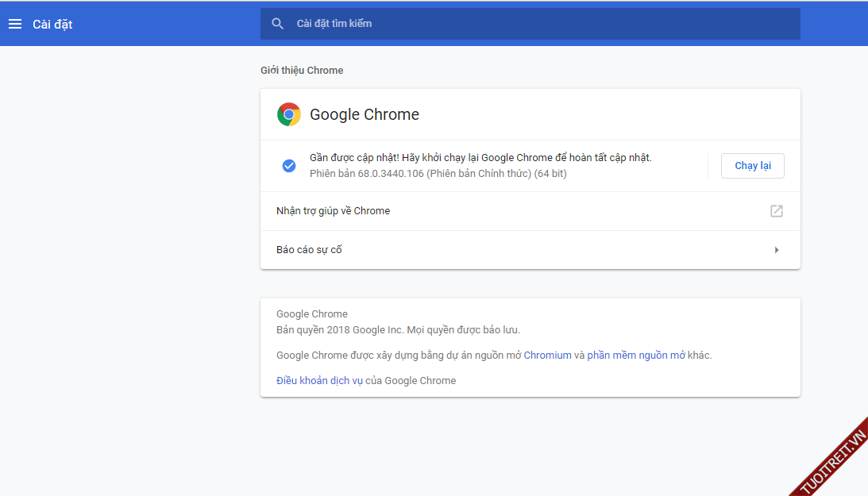This screenshot has width=868, height=496.
Task: Click the Google Chrome logo
Action: 288,114
